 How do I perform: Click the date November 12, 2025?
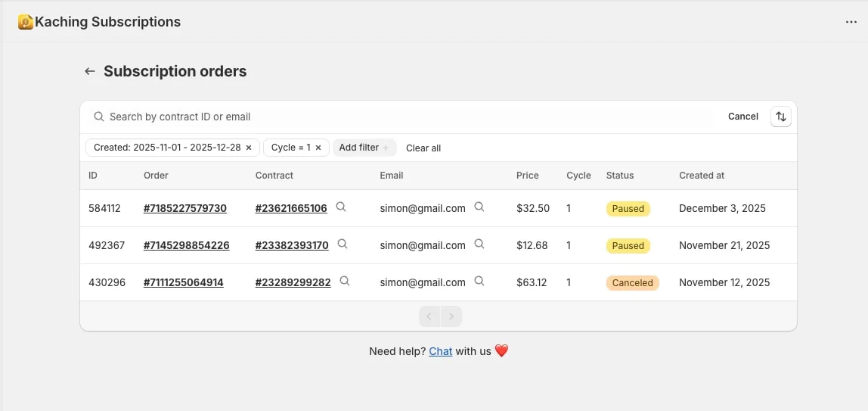coord(724,282)
